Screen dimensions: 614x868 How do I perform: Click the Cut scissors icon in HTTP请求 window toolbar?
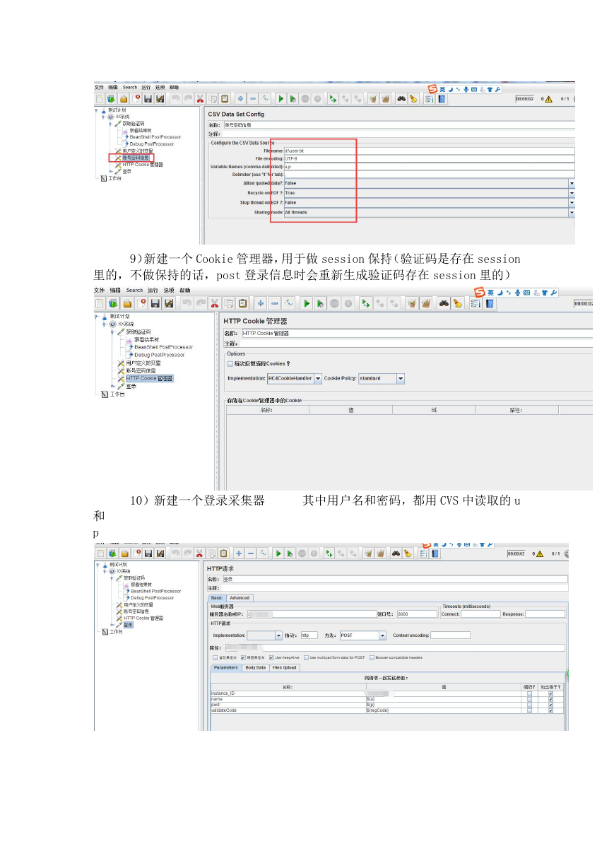(200, 553)
